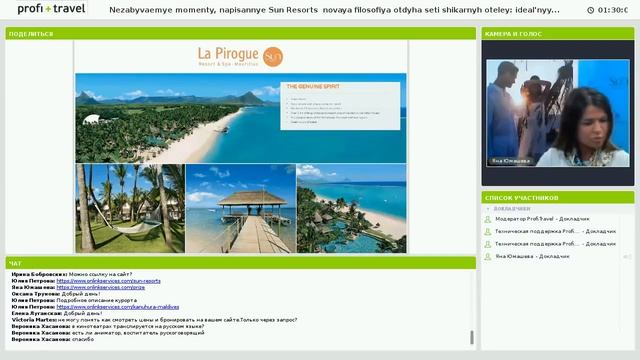Open the onlinkservices.com/prize chat link

100,287
